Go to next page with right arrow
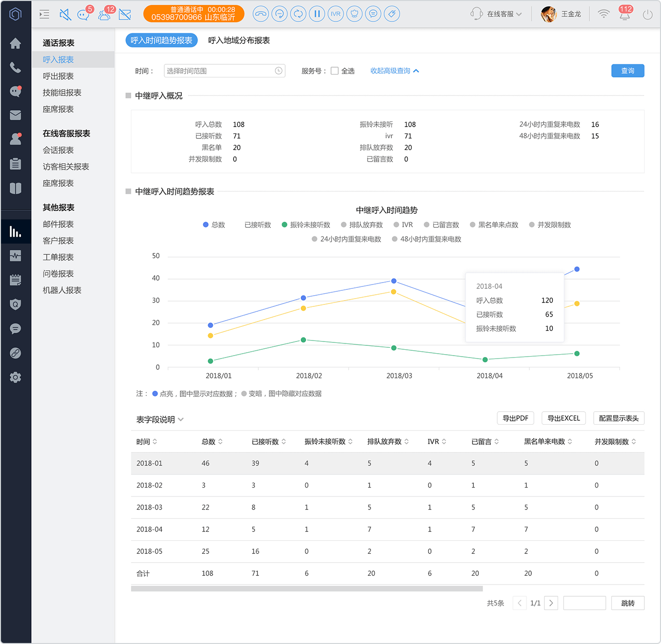Image resolution: width=661 pixels, height=644 pixels. point(551,603)
